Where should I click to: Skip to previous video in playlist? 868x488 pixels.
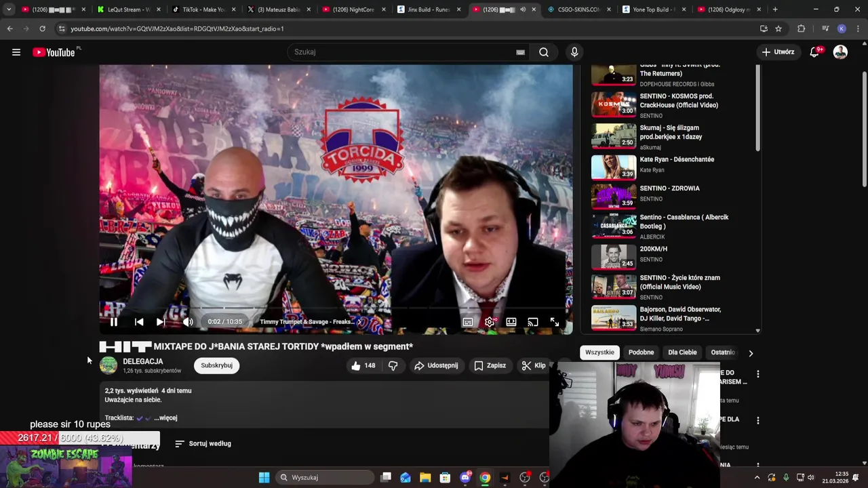(x=138, y=322)
